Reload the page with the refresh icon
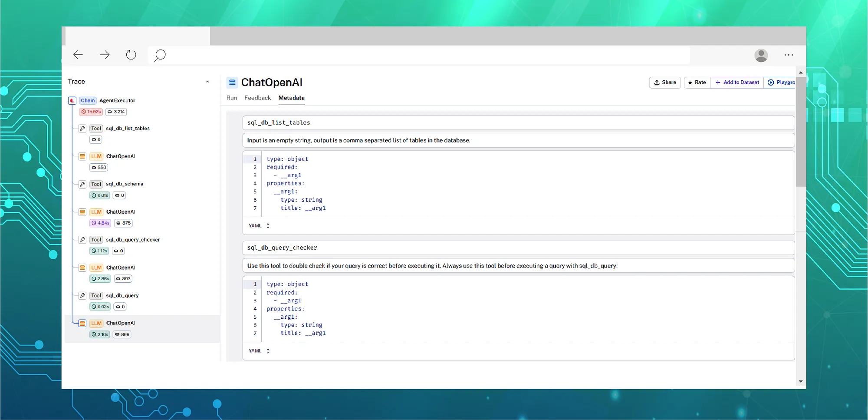 coord(131,55)
